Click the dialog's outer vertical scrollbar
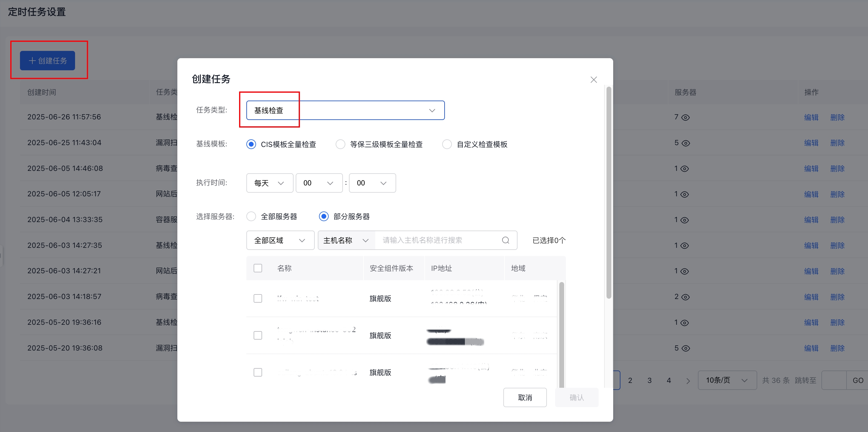 609,193
